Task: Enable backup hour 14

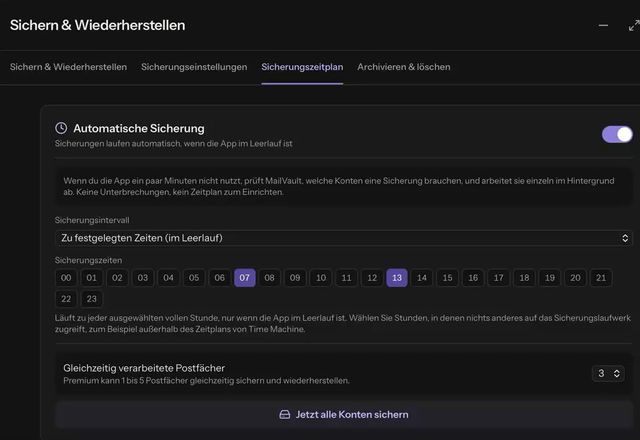Action: tap(422, 278)
